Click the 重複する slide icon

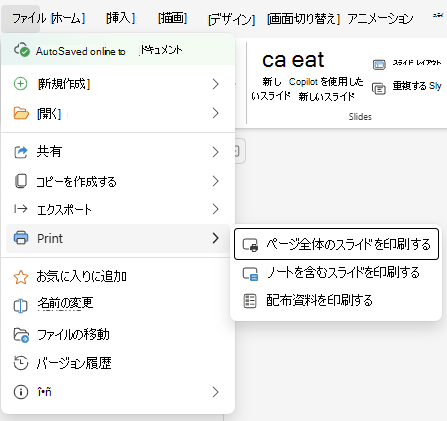coord(379,89)
